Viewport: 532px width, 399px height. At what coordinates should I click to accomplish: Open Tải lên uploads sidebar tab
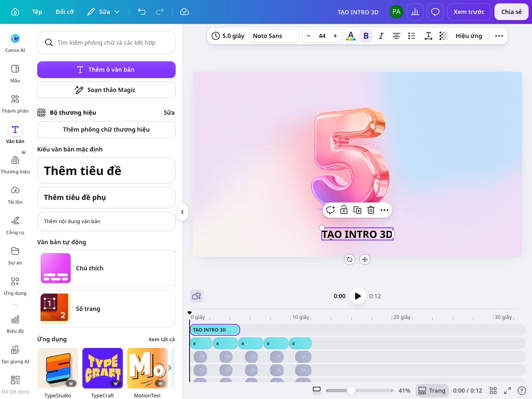pos(15,194)
